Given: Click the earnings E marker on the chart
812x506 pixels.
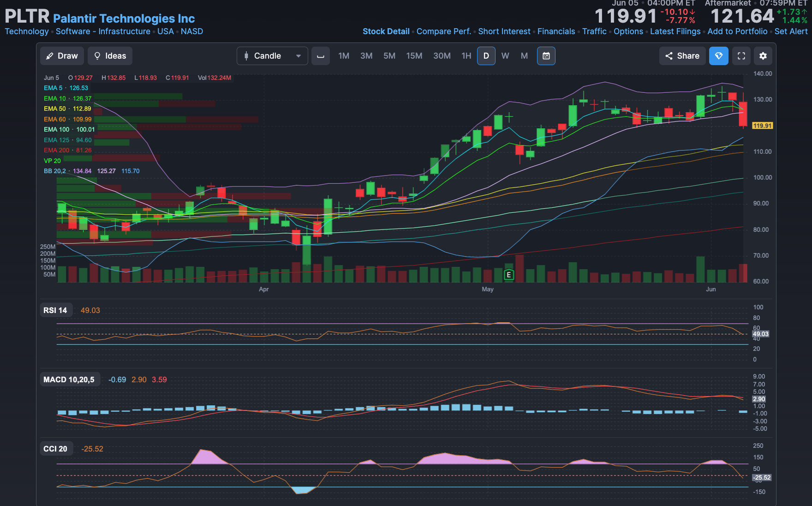Looking at the screenshot, I should tap(509, 275).
